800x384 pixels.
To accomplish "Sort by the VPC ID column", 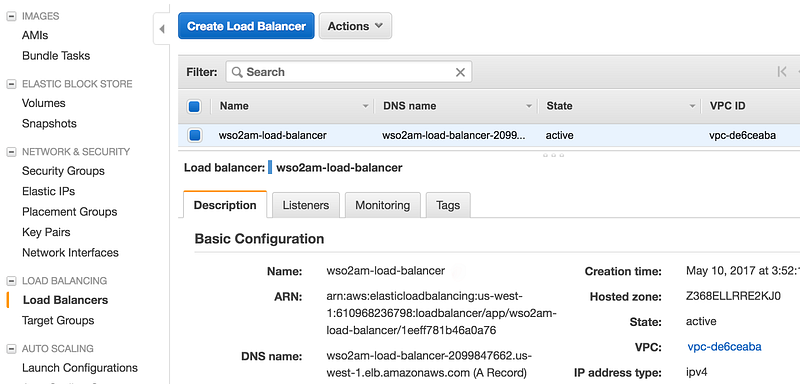I will [x=728, y=106].
